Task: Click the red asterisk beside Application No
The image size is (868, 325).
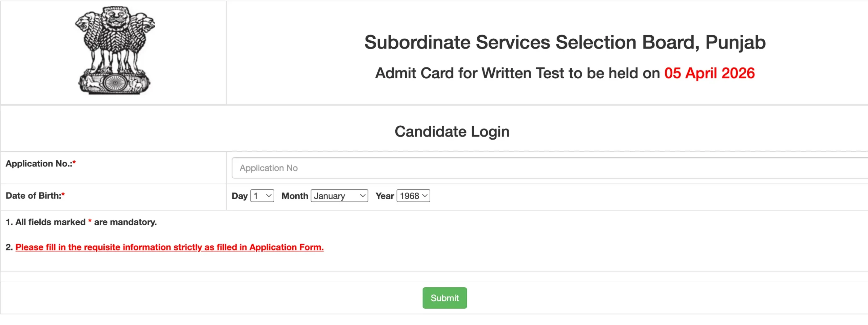Action: [x=74, y=162]
